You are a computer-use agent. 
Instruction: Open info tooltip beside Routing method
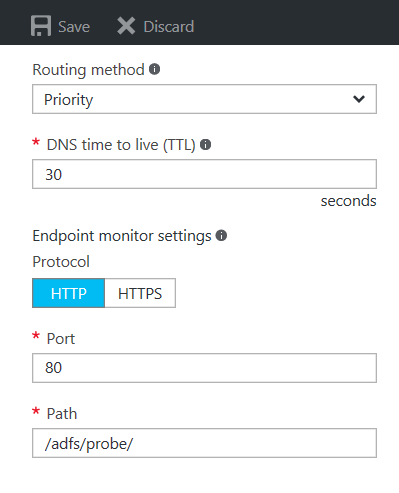(154, 69)
